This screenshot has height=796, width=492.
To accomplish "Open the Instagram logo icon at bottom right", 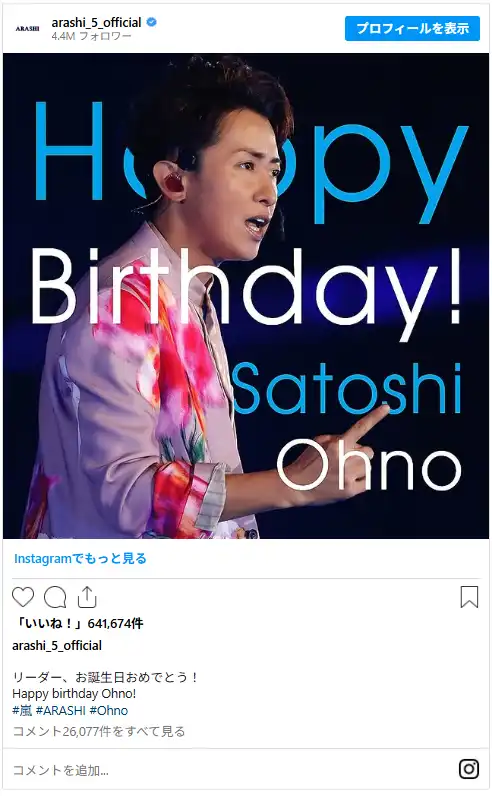I will coord(469,769).
